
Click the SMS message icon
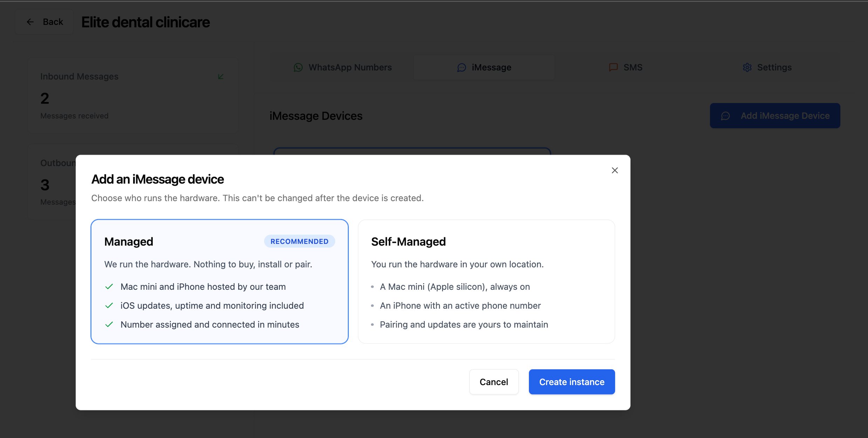(613, 67)
